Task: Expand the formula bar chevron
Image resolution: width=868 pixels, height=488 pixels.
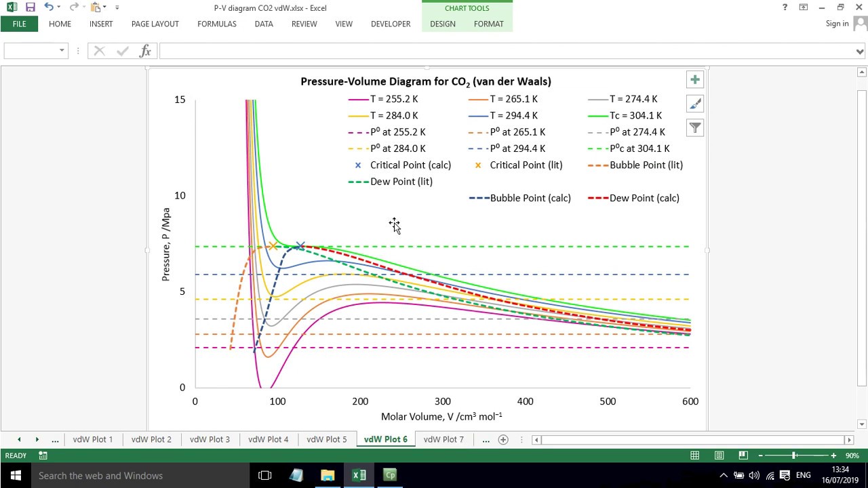Action: click(860, 51)
